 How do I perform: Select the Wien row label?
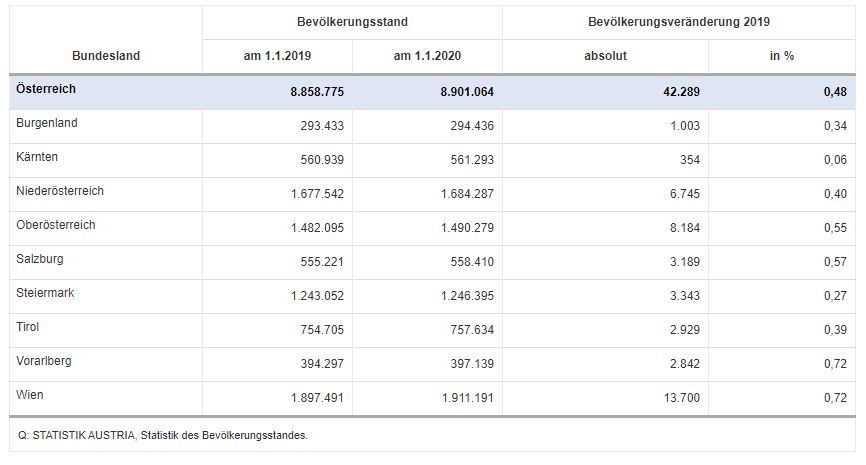[x=31, y=395]
